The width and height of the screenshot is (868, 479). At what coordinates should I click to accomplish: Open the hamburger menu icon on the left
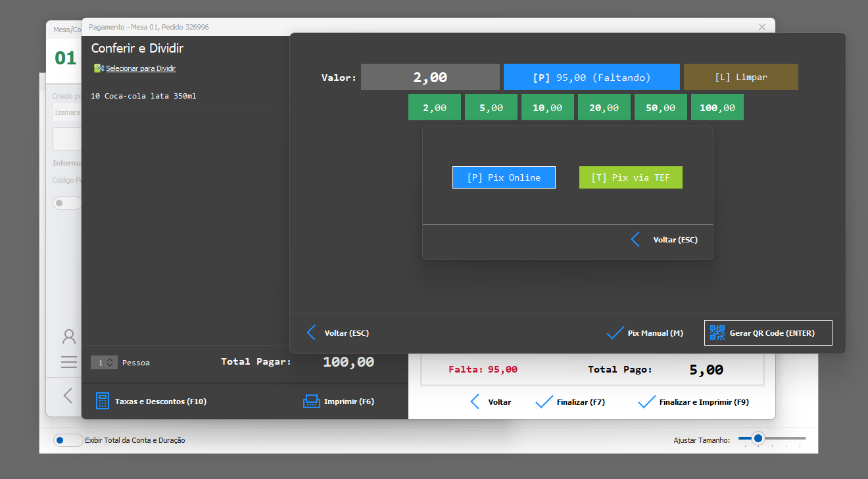(69, 362)
